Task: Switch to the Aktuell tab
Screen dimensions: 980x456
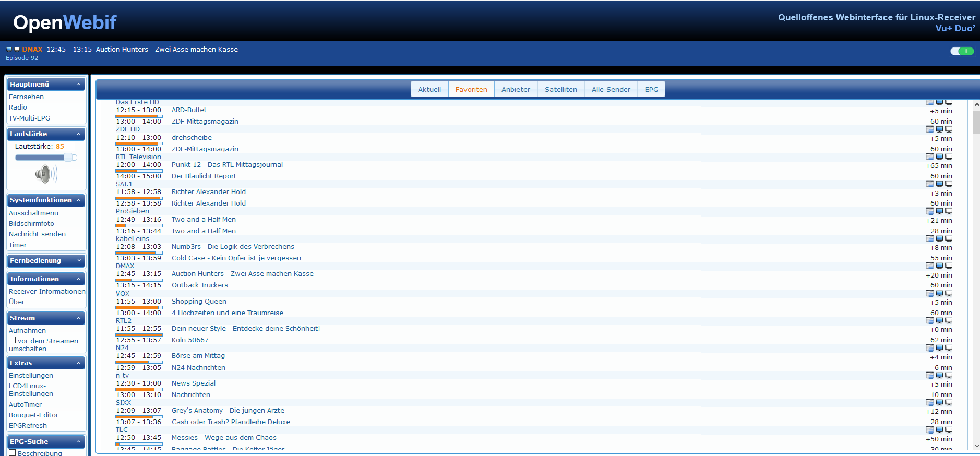Action: 429,89
